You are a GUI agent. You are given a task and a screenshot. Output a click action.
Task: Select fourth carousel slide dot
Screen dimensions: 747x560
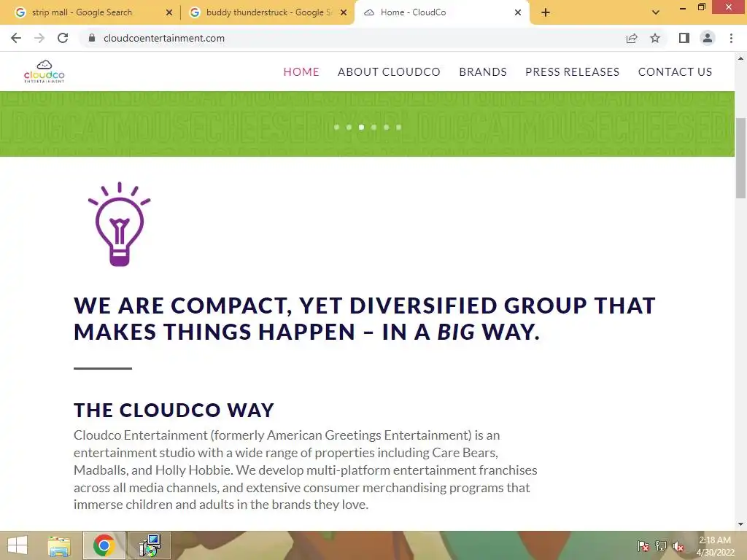[374, 127]
